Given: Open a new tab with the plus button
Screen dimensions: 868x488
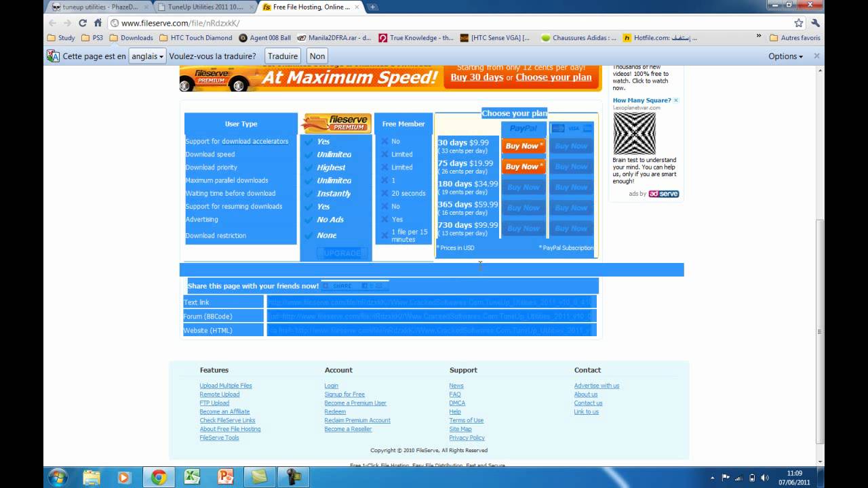Looking at the screenshot, I should coord(372,7).
